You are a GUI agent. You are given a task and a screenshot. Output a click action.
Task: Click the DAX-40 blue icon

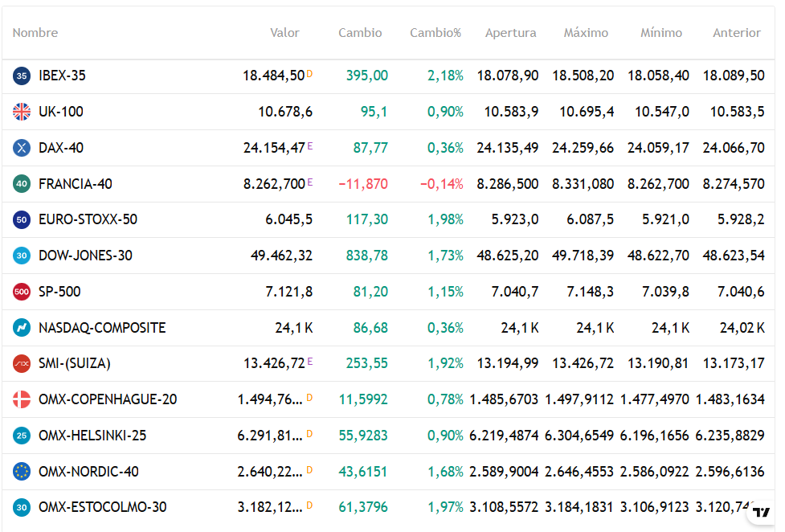click(x=22, y=148)
